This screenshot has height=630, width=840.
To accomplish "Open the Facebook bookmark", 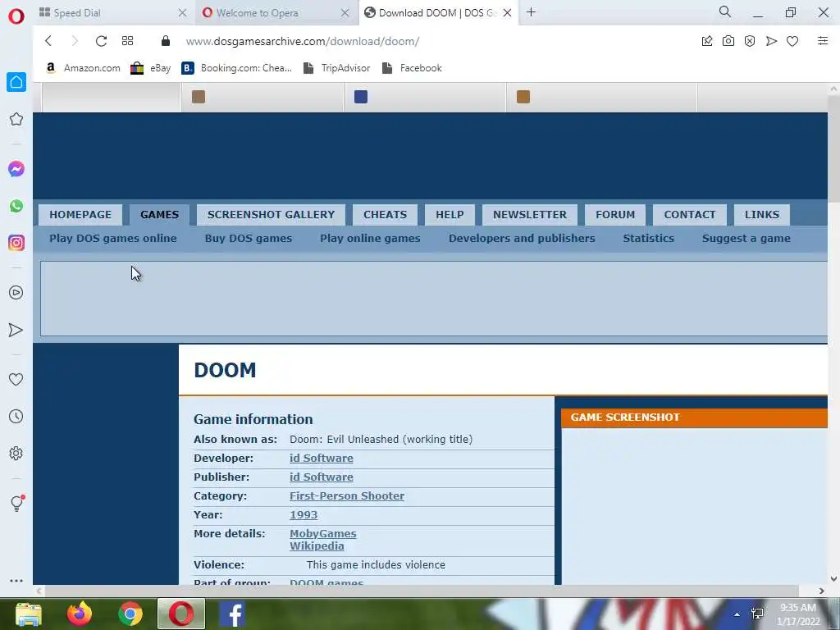I will (x=412, y=68).
